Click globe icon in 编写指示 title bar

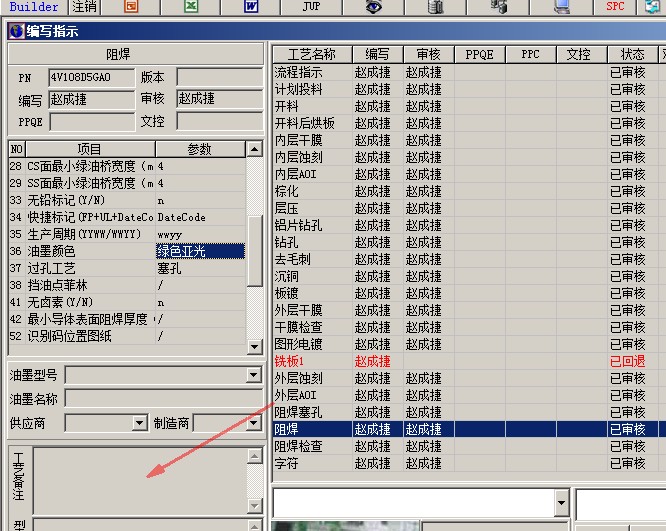[x=16, y=31]
